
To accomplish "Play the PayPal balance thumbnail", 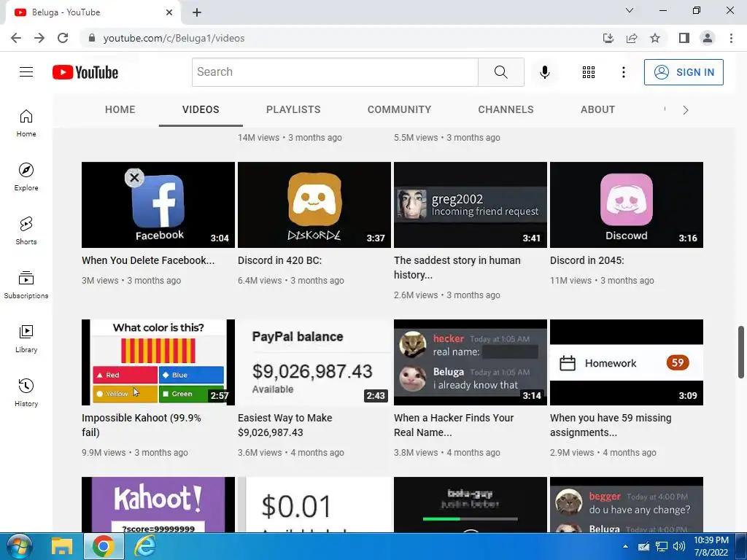I will coord(314,362).
